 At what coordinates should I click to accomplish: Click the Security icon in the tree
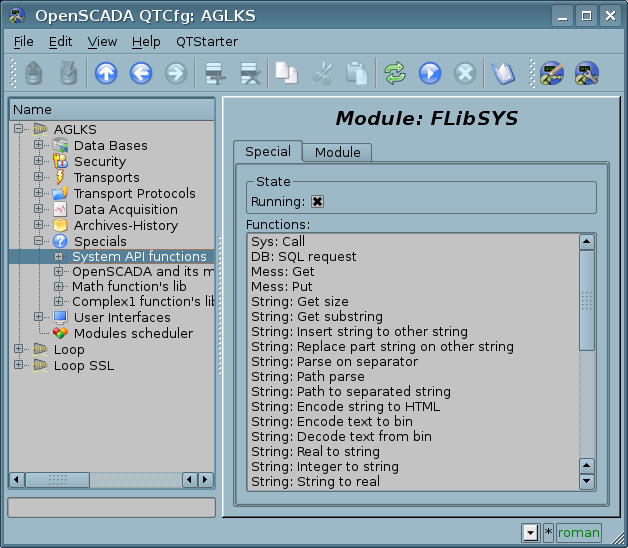(x=60, y=161)
